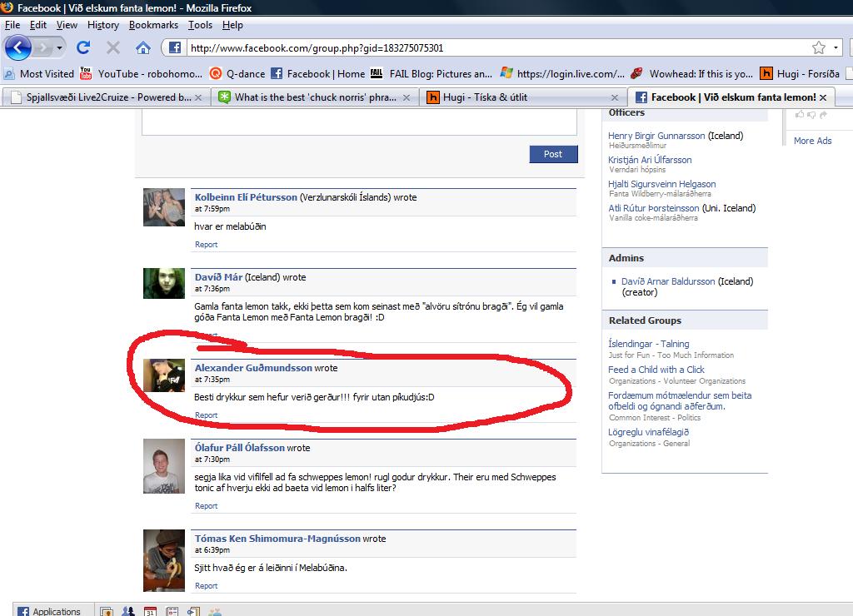Click the share arrow icon on the ad
The width and height of the screenshot is (853, 616).
click(823, 114)
